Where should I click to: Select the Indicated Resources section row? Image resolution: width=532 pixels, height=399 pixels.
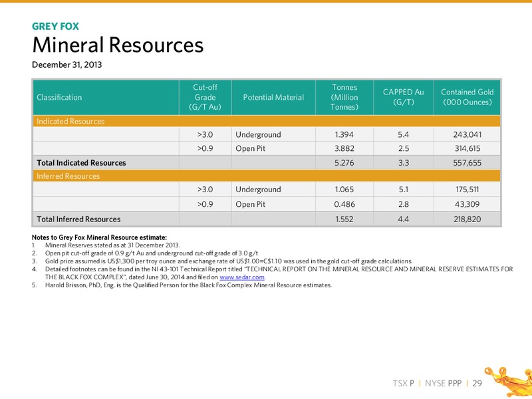(x=267, y=121)
